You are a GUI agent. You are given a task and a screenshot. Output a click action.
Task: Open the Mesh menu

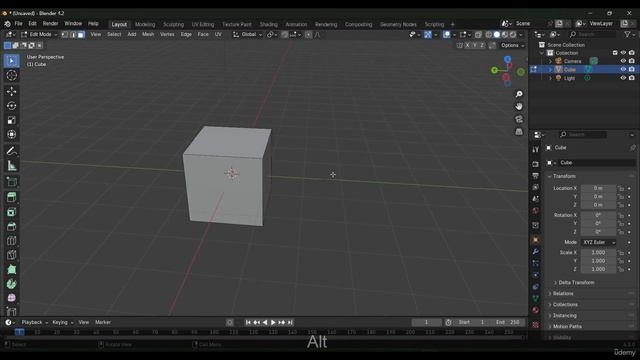click(148, 35)
